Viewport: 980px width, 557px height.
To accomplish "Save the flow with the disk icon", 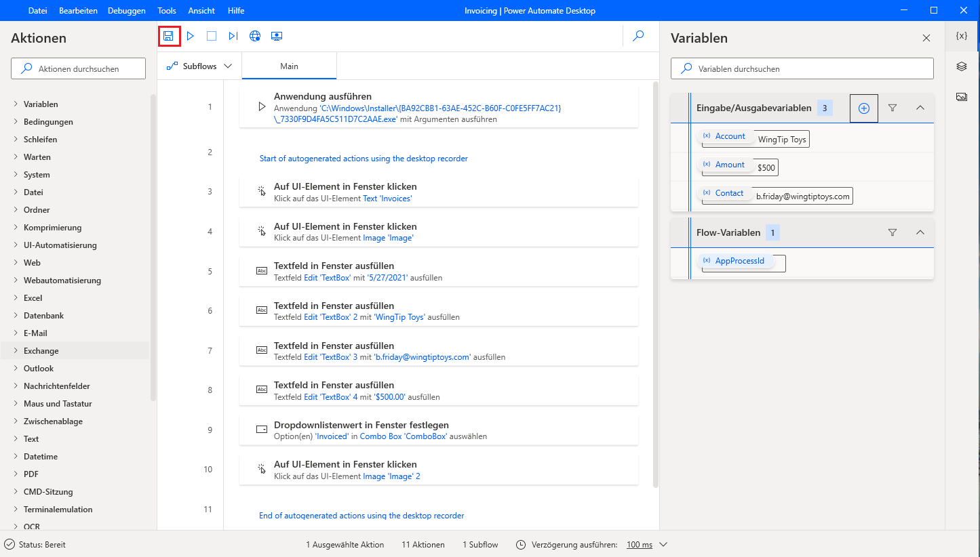I will pyautogui.click(x=169, y=36).
